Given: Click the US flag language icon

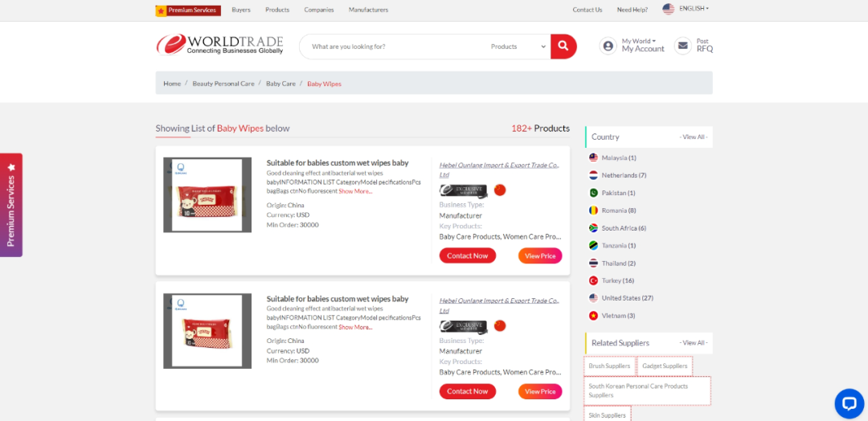Looking at the screenshot, I should tap(668, 9).
